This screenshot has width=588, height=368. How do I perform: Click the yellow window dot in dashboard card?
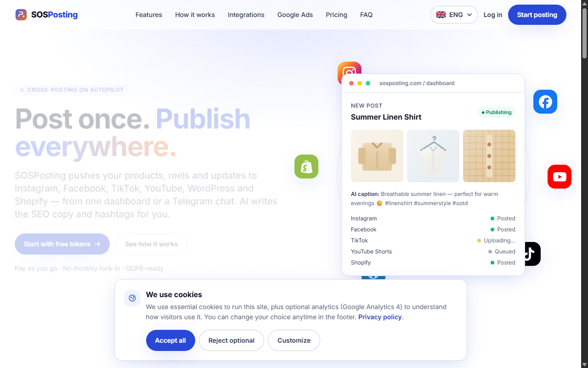[x=360, y=83]
